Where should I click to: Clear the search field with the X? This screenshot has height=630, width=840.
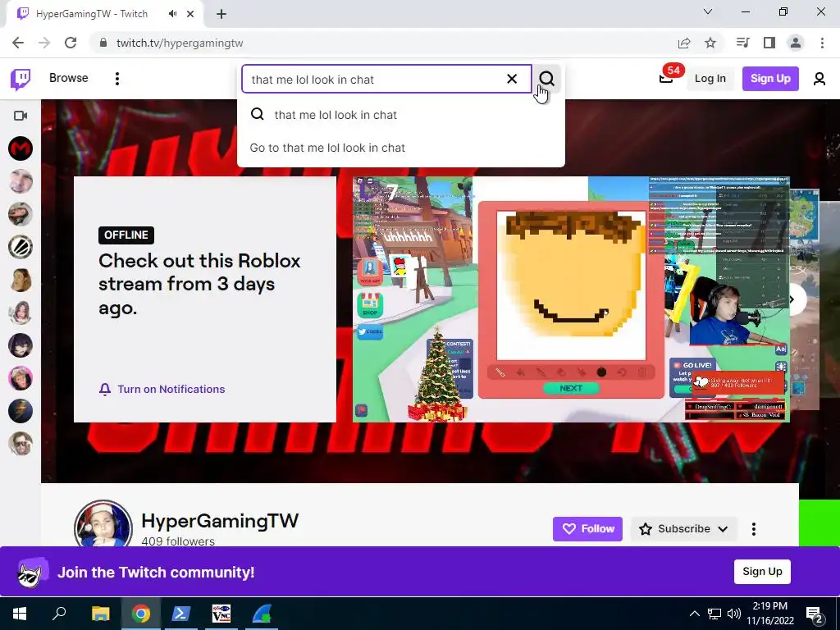point(512,80)
